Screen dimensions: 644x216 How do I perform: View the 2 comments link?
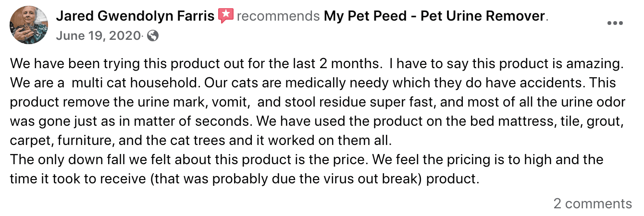593,204
